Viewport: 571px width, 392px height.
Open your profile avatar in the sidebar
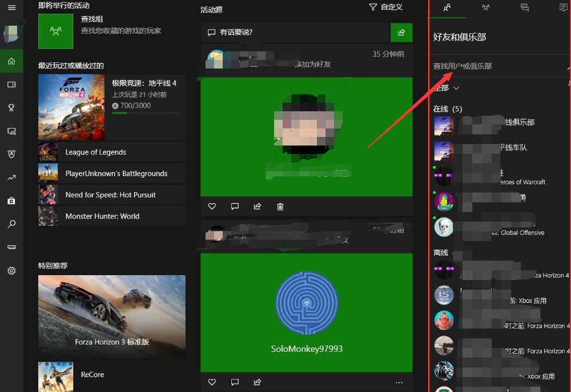(11, 34)
